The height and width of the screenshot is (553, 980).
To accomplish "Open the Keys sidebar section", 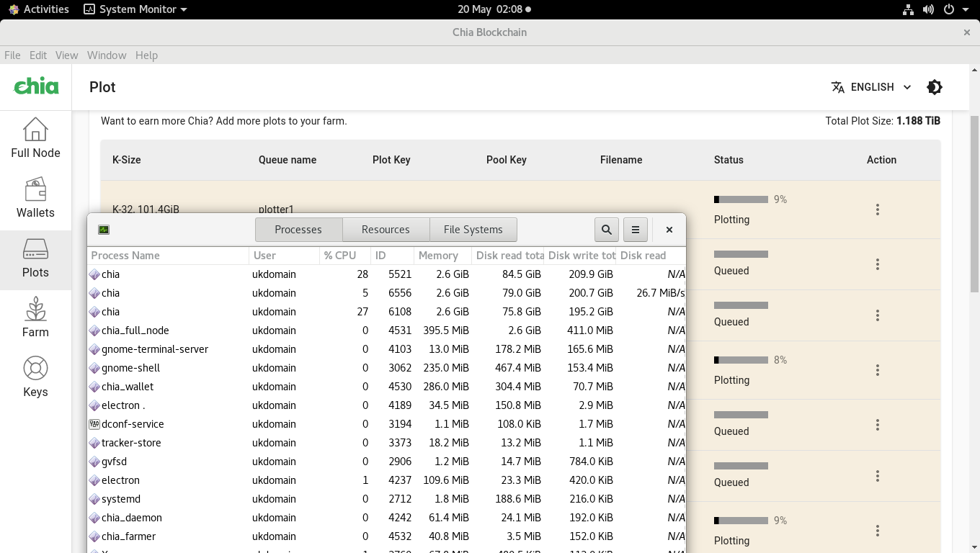I will [x=35, y=378].
